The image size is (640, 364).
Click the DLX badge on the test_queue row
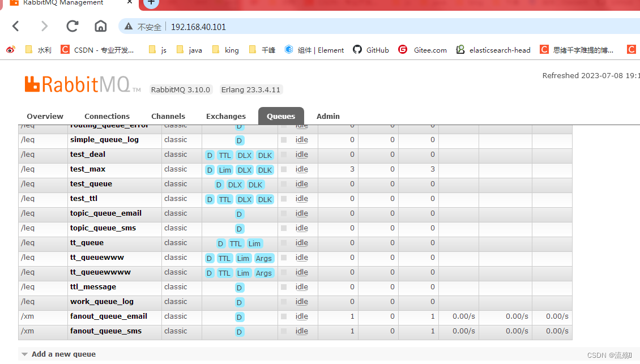coord(235,185)
